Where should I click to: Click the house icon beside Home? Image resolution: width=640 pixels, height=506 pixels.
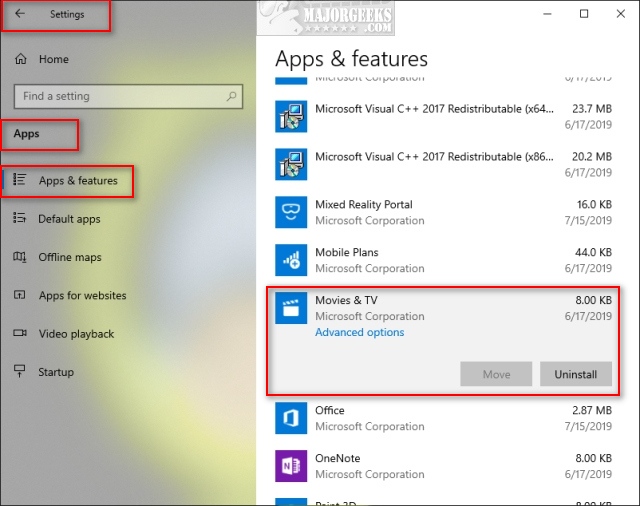[21, 59]
